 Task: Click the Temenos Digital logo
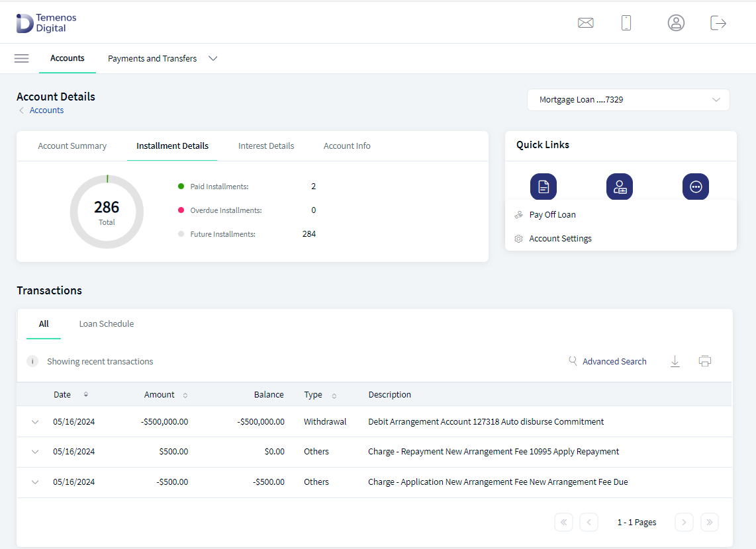coord(46,22)
